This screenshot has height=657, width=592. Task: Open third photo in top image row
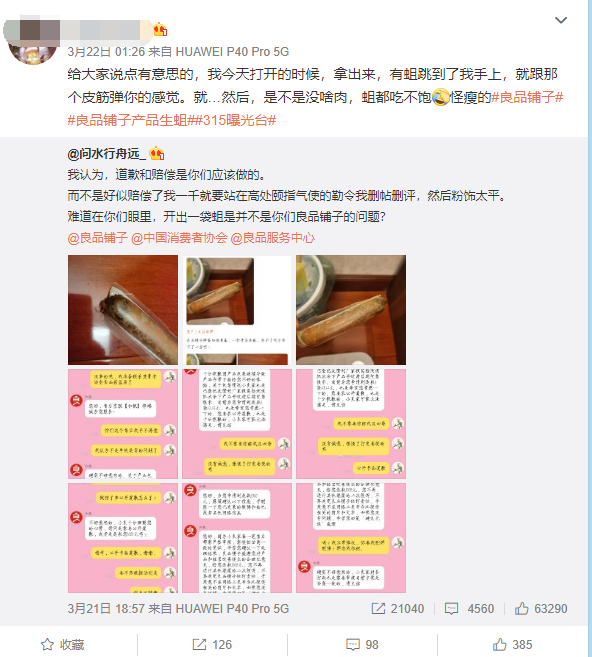pyautogui.click(x=351, y=310)
